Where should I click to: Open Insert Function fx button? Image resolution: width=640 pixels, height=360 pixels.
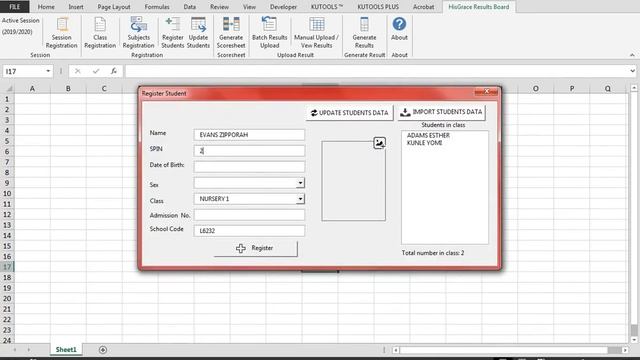tap(114, 71)
